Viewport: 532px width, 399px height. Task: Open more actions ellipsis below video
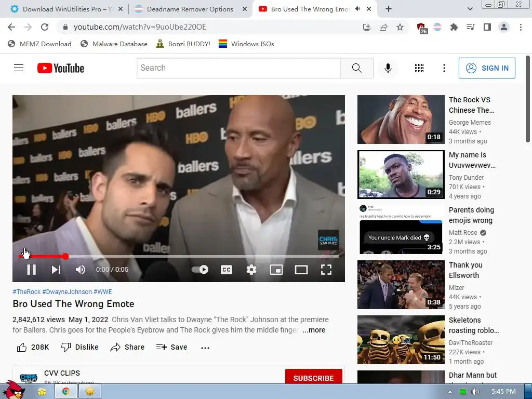(205, 348)
